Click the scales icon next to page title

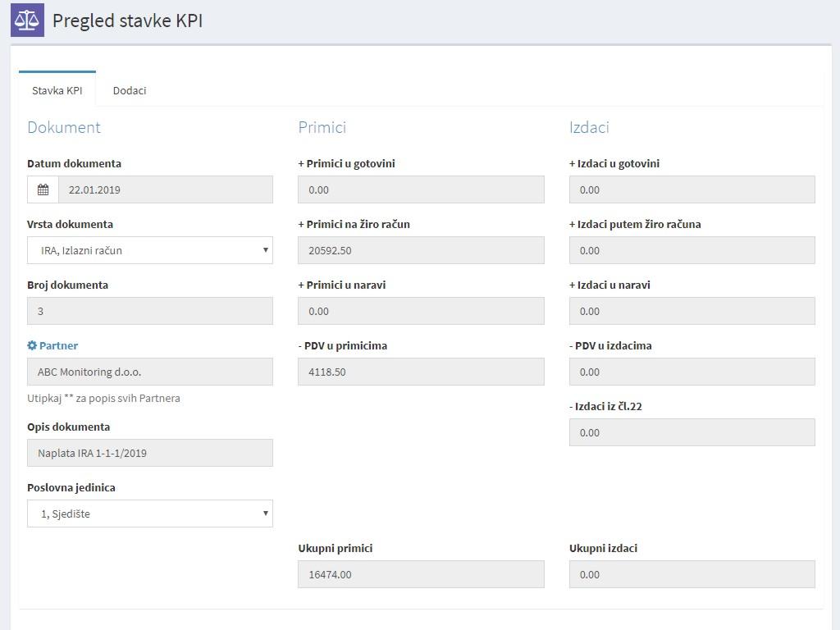click(x=27, y=21)
